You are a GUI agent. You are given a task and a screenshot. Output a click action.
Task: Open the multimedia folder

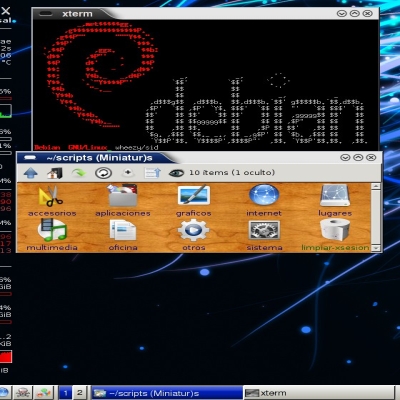(x=52, y=235)
